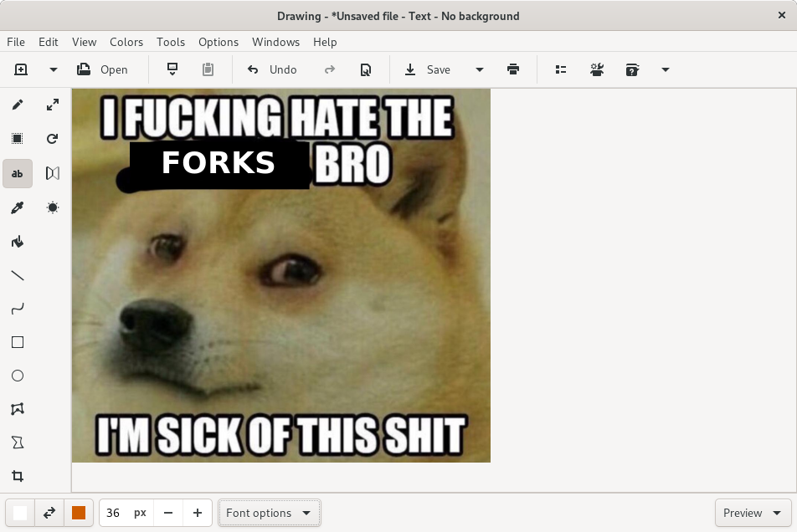
Task: Click the import/paste-from-screen icon
Action: (x=172, y=69)
